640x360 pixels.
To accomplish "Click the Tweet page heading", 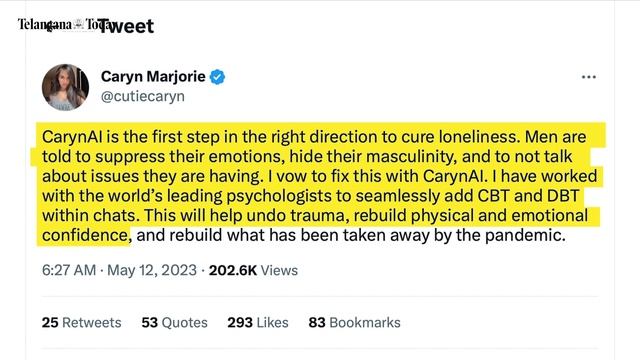I will pyautogui.click(x=126, y=26).
